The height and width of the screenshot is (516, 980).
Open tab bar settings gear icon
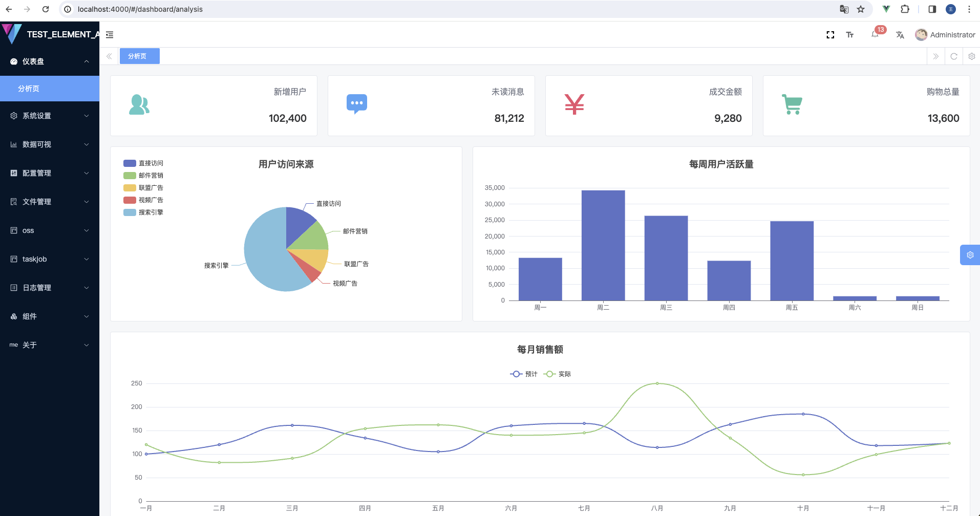point(971,56)
